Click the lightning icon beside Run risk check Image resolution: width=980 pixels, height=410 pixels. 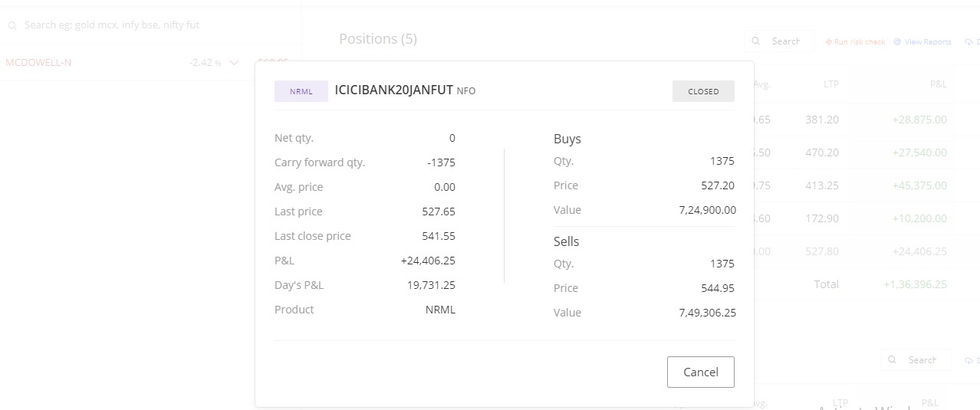click(x=829, y=42)
